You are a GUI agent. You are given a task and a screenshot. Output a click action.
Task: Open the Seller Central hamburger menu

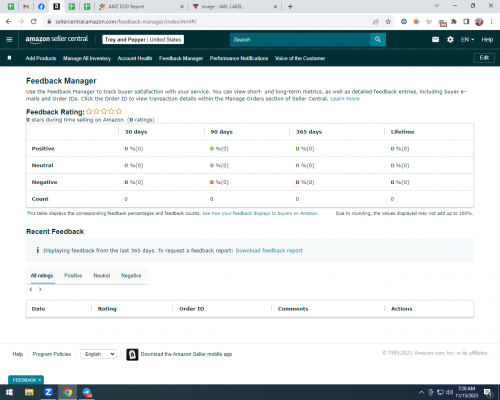9,40
